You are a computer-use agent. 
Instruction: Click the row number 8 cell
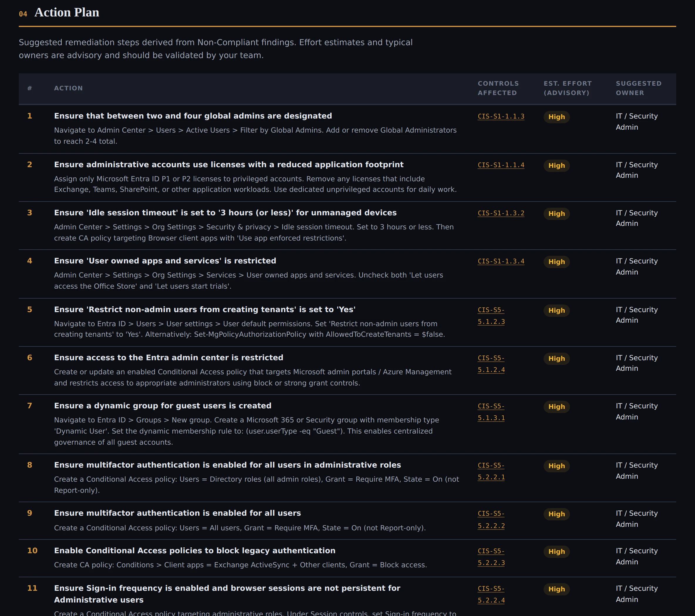(30, 465)
